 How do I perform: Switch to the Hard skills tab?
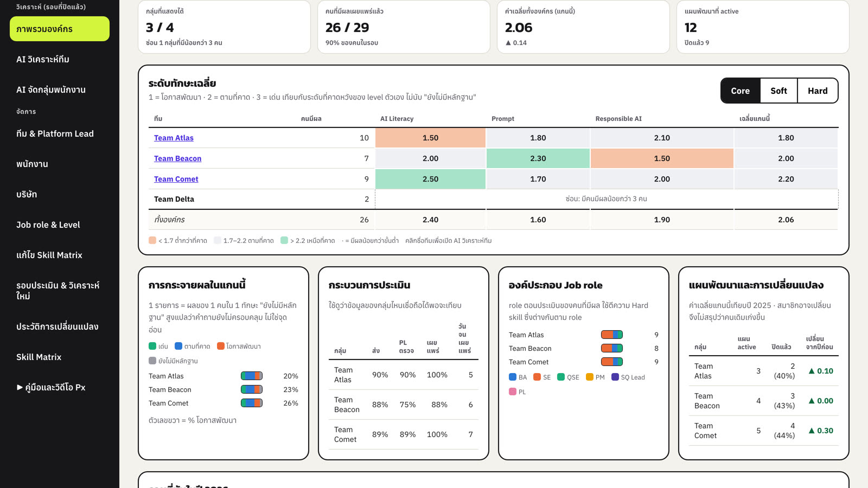(x=818, y=91)
